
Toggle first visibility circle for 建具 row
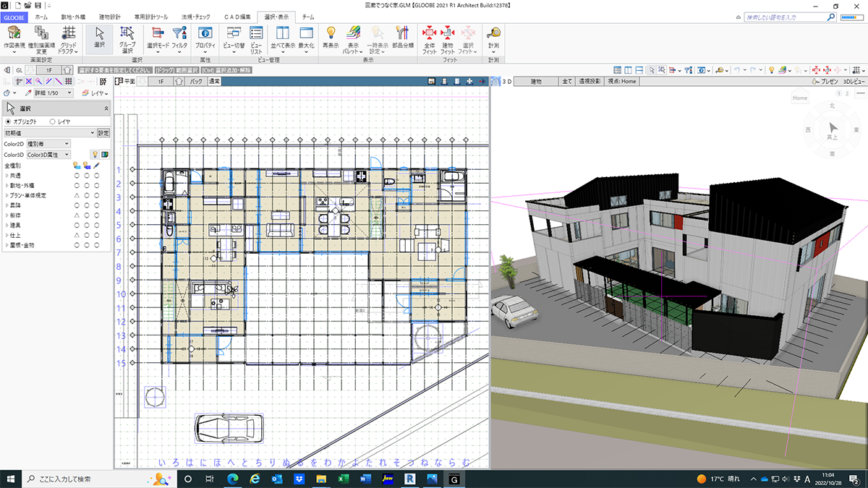[x=77, y=226]
